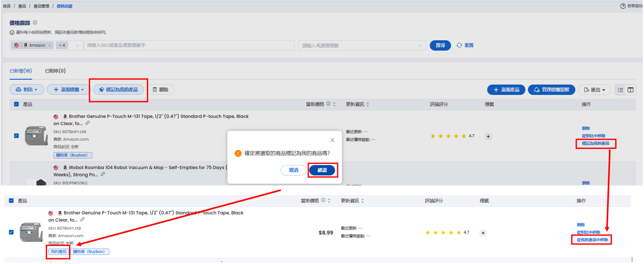Screen dimensions: 644x264
Task: Click the 刪除 toolbar button
Action: [x=160, y=90]
